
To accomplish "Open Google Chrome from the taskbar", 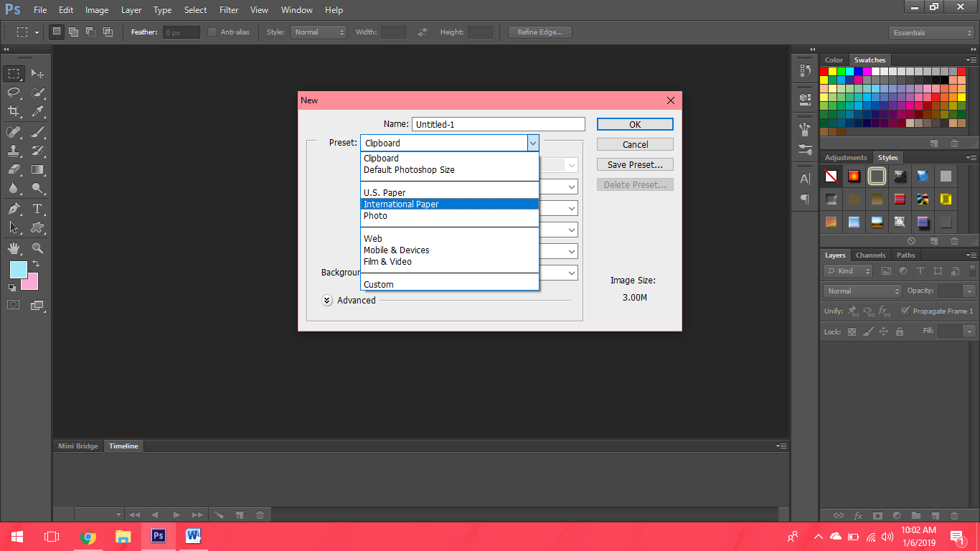I will [88, 536].
